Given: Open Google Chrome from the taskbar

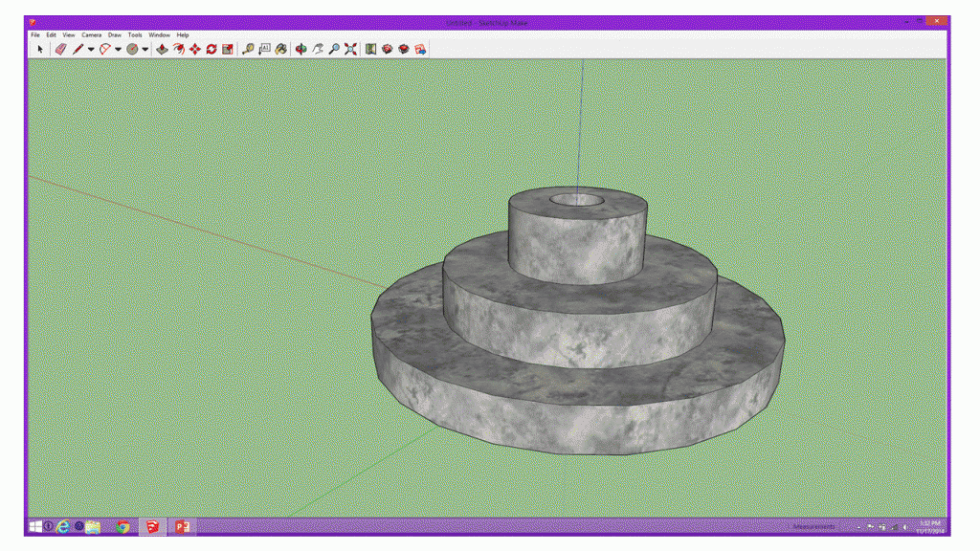Looking at the screenshot, I should pos(122,526).
